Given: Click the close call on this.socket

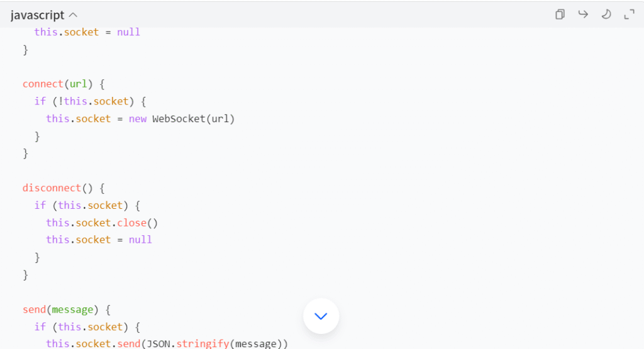Looking at the screenshot, I should [131, 223].
